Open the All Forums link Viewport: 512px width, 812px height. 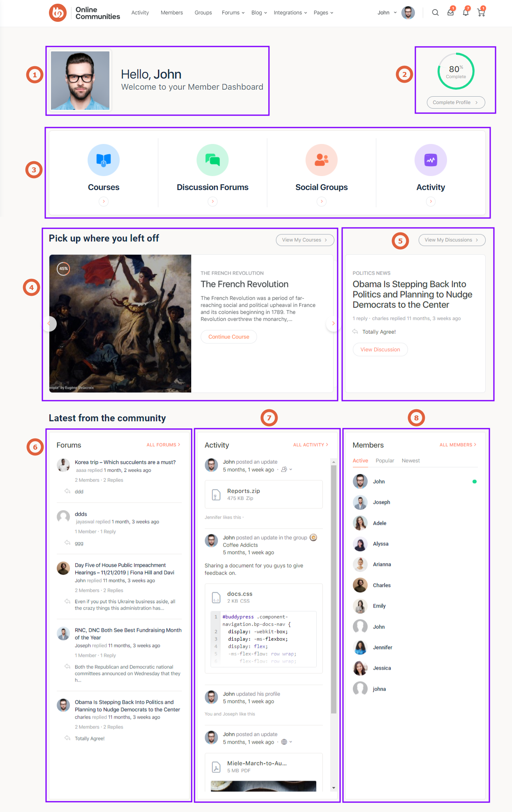[x=163, y=445]
